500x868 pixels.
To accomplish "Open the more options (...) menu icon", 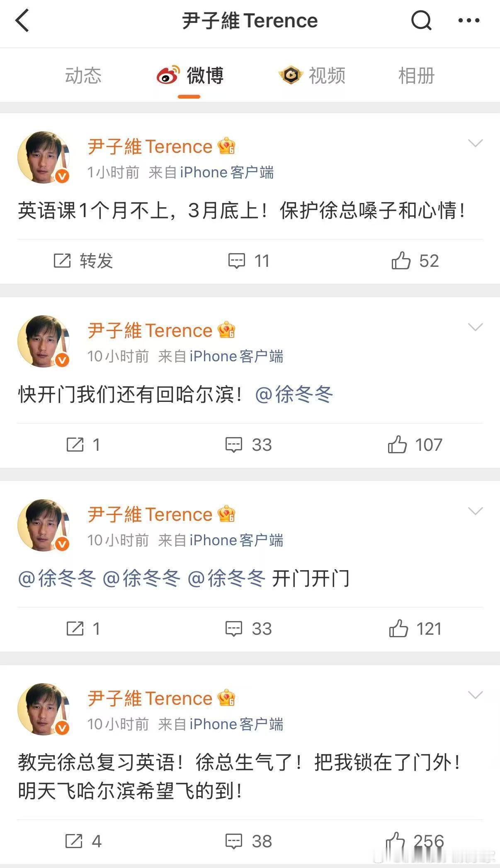I will [x=468, y=21].
